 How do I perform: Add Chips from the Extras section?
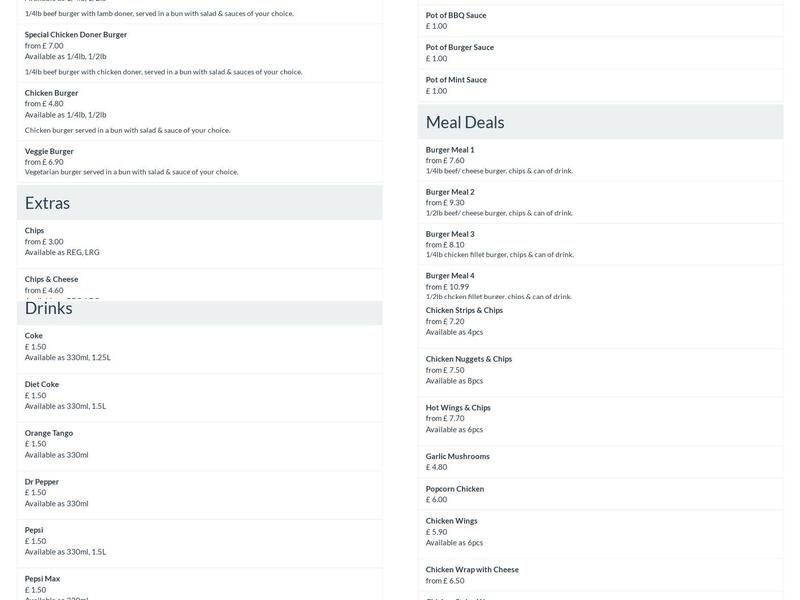tap(35, 231)
